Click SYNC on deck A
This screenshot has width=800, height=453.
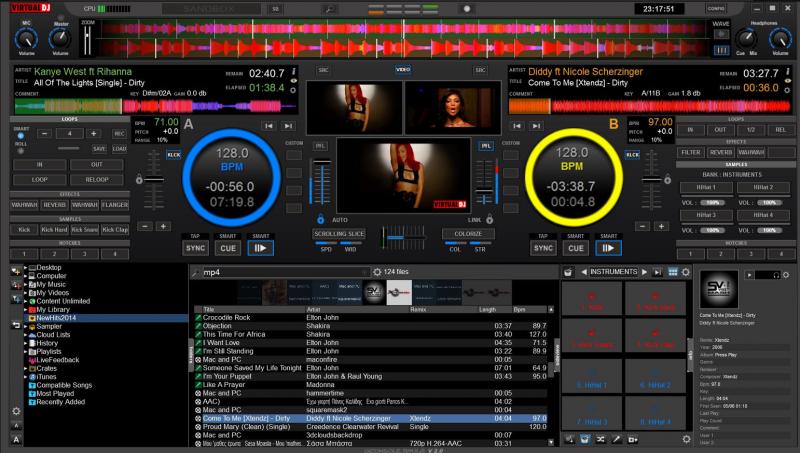[x=195, y=248]
